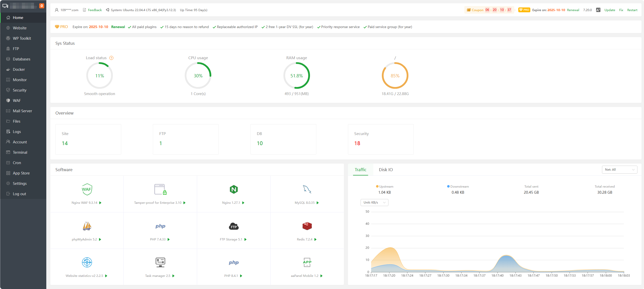Open the MySQL 8.0.35 dolphin icon

pos(307,189)
